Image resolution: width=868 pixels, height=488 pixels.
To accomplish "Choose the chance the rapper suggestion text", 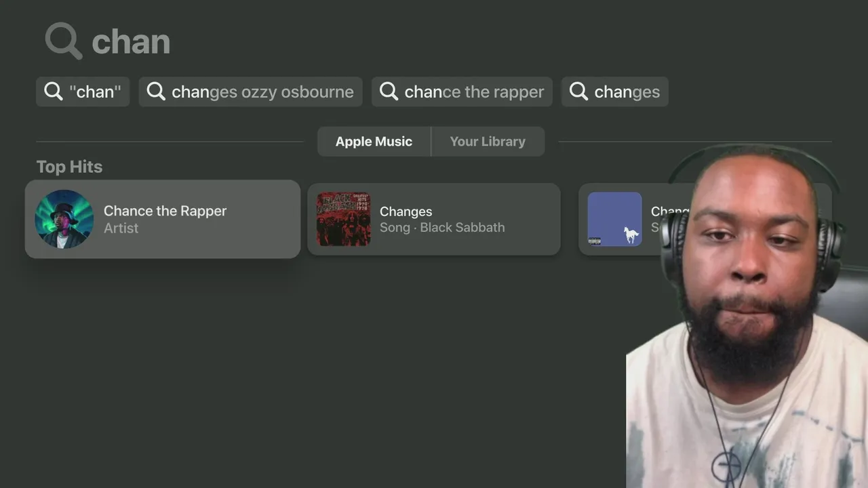I will tap(474, 91).
